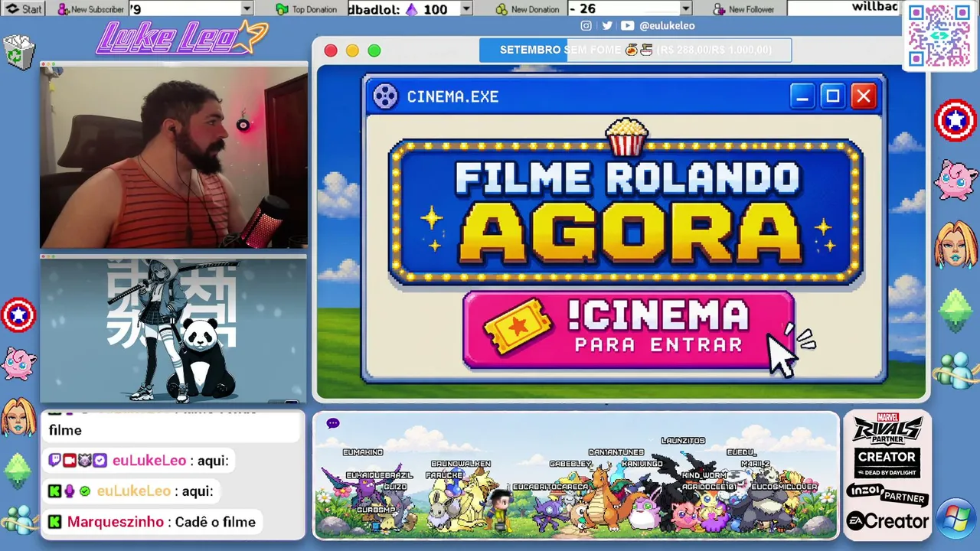Image resolution: width=980 pixels, height=551 pixels.
Task: Click the SETEMBRO SEM FOME progress bar
Action: click(x=635, y=50)
